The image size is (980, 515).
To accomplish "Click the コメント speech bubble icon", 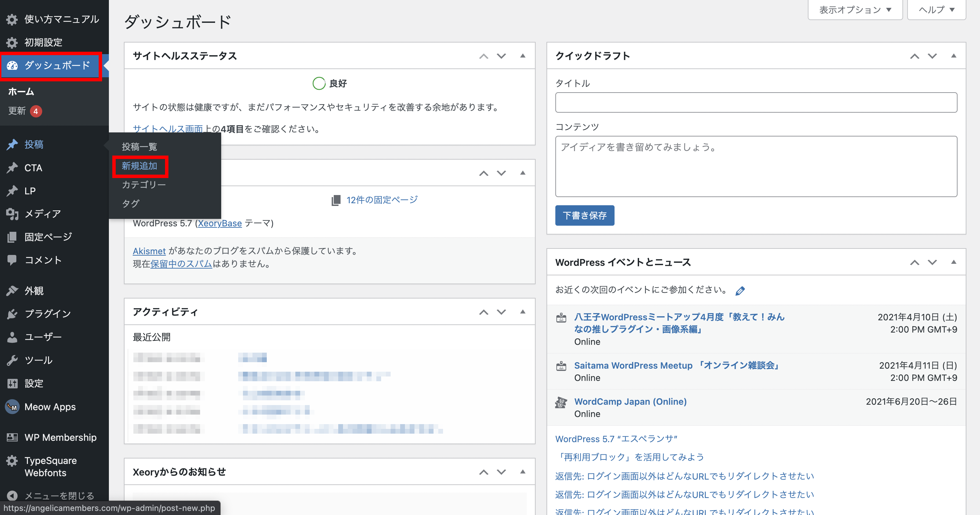I will (12, 260).
